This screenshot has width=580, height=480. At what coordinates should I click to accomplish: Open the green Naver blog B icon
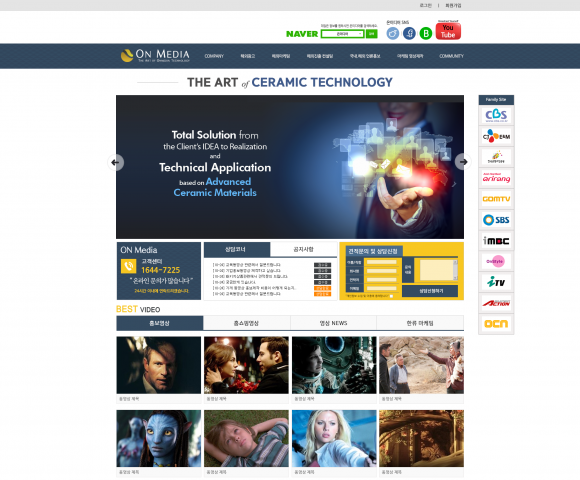[x=426, y=34]
